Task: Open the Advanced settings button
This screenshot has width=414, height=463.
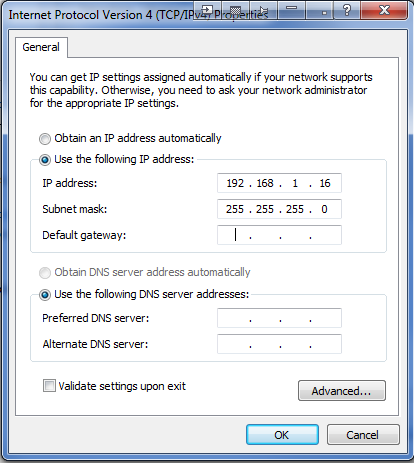Action: (342, 390)
